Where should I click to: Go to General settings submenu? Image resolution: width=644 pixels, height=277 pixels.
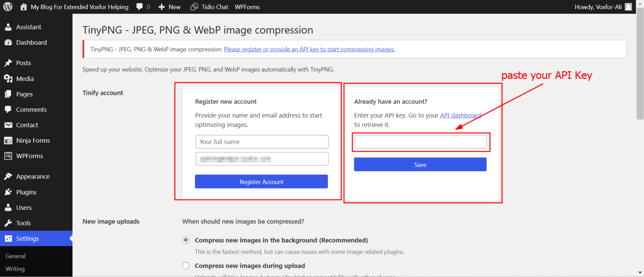click(x=15, y=256)
